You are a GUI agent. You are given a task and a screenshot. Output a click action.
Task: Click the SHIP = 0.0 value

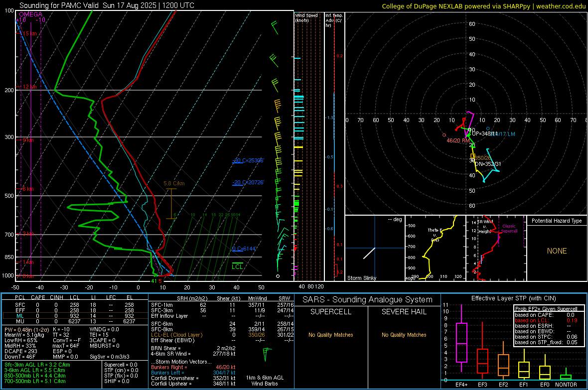(117, 381)
